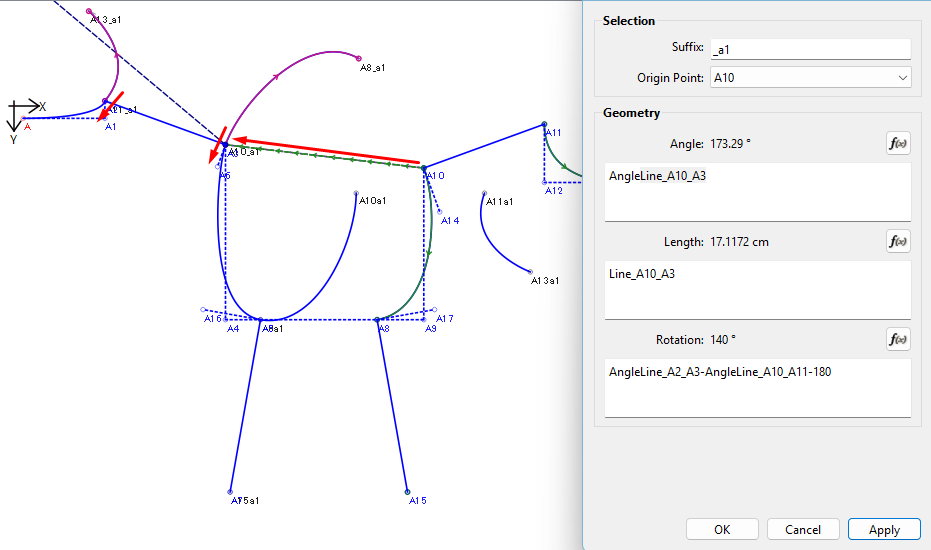This screenshot has width=931, height=550.
Task: Select point A11a1 on the drawing
Action: pyautogui.click(x=483, y=194)
